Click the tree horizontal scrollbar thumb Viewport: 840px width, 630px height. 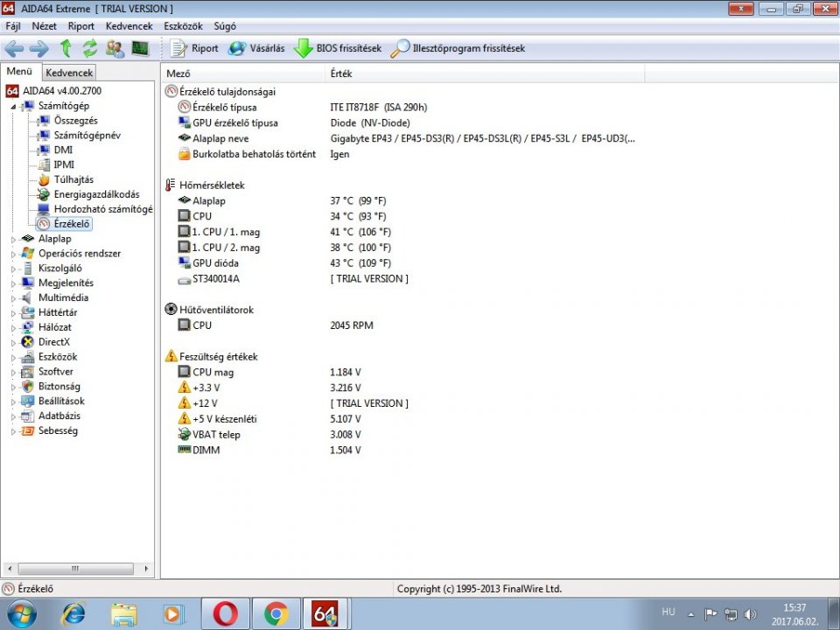pyautogui.click(x=75, y=569)
